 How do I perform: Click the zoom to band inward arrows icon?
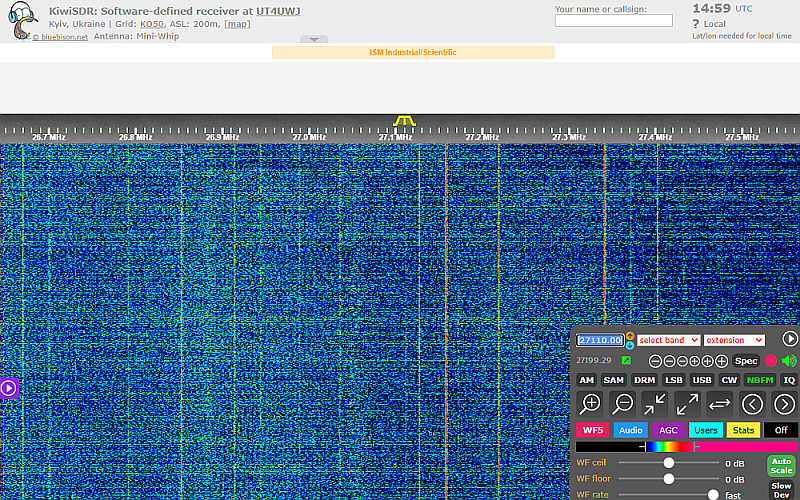coord(655,404)
